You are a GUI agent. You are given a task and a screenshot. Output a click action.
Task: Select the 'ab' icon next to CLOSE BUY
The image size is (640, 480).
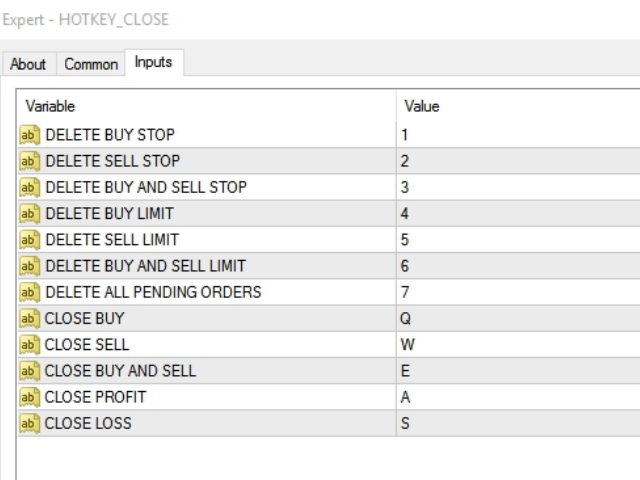(x=29, y=318)
